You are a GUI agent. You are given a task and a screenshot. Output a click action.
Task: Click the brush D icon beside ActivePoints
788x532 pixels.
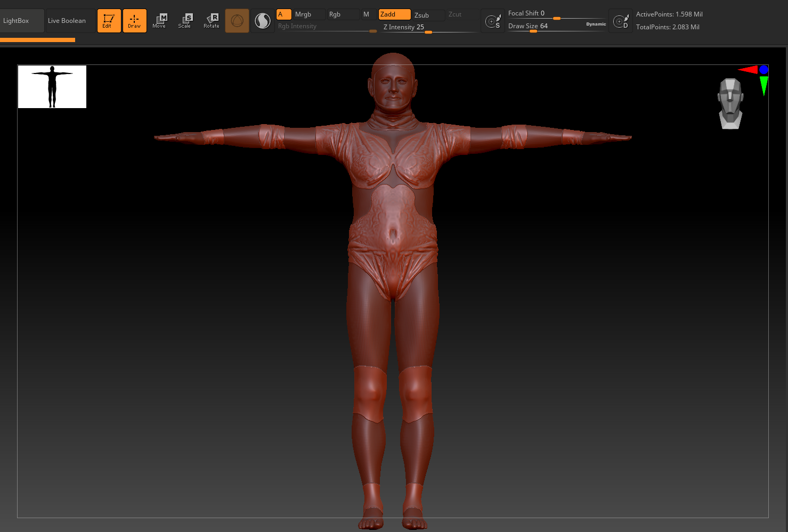click(621, 21)
